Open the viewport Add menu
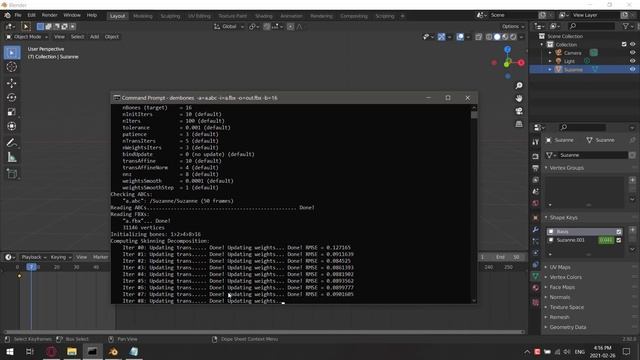Screen dimensions: 640x360 click(x=94, y=37)
